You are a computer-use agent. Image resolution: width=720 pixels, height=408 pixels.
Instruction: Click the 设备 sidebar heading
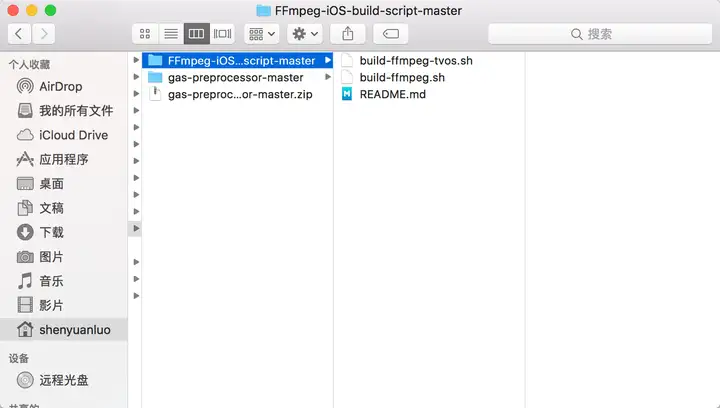tap(19, 358)
